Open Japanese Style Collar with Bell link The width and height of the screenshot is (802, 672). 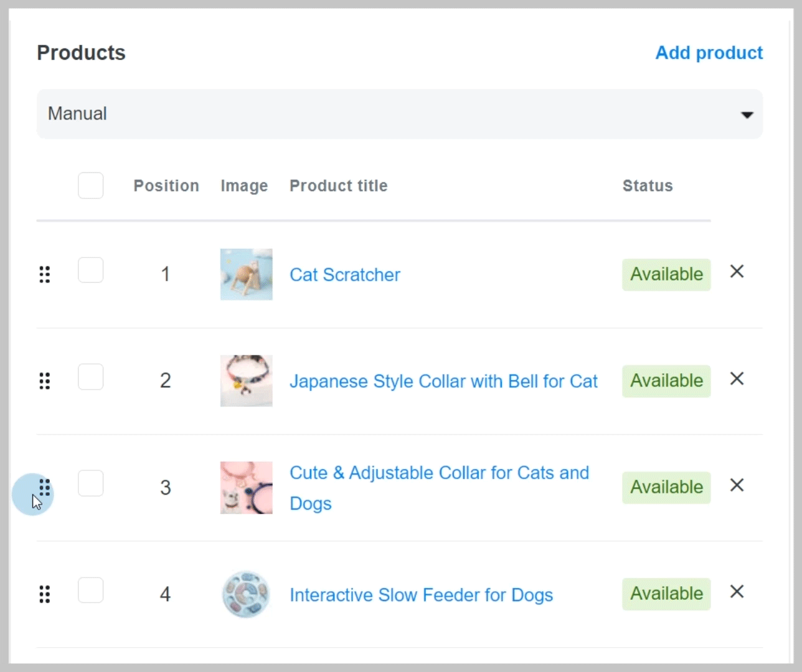click(443, 381)
